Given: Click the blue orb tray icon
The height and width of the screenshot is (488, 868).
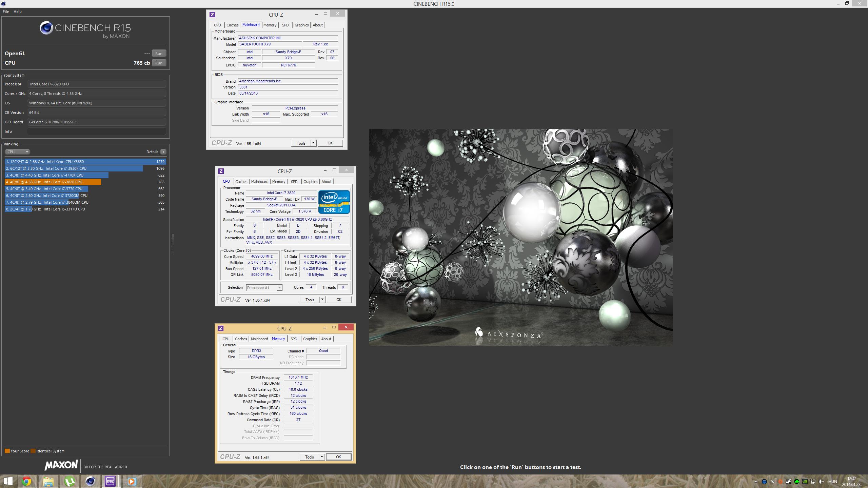Looking at the screenshot, I should 764,482.
